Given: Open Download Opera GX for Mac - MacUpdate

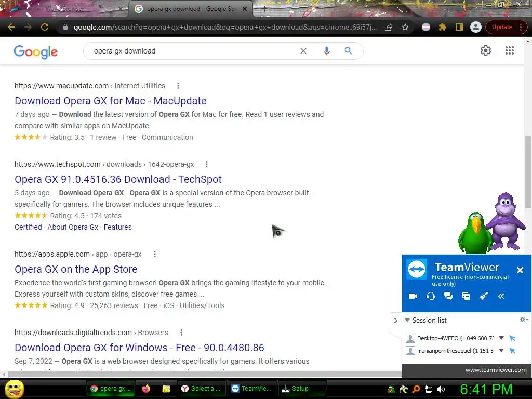Looking at the screenshot, I should point(110,101).
